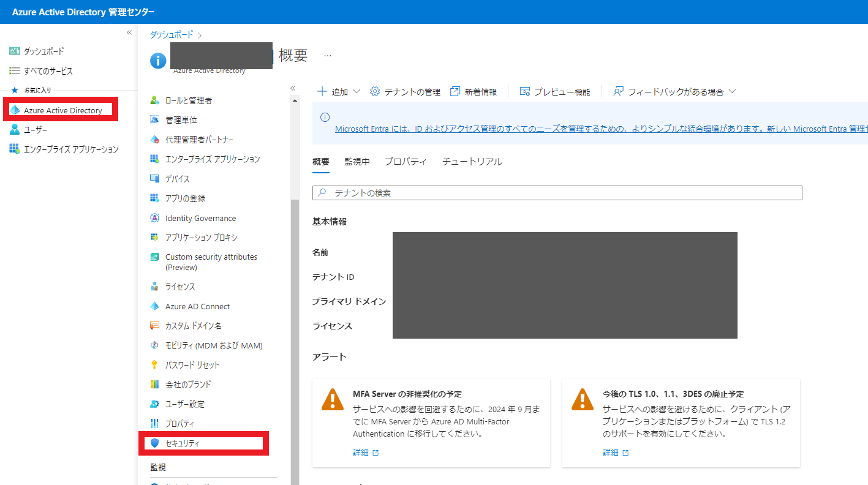
Task: Open 会社のブランド icon
Action: click(154, 385)
